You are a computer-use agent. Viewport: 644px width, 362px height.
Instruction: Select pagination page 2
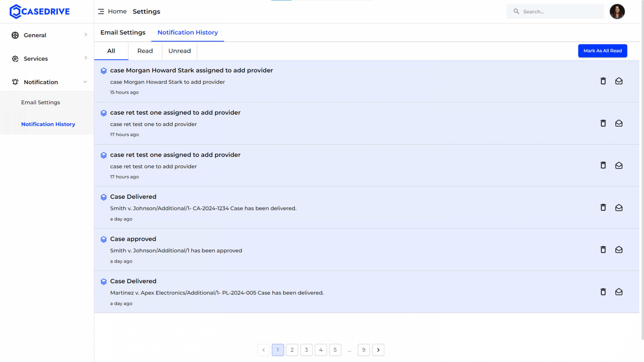[x=292, y=350]
